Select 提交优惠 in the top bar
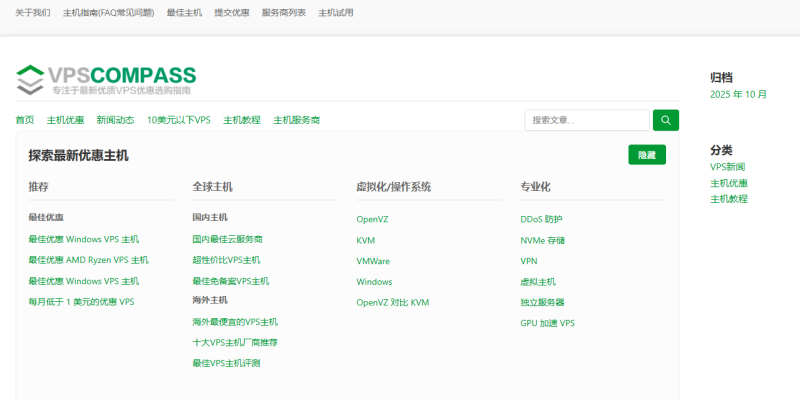 [x=232, y=13]
